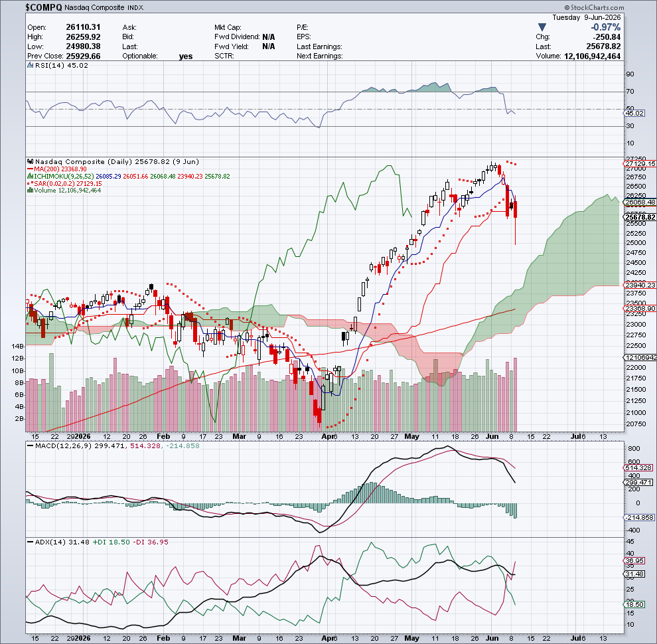Click the Feb label on the bottom date axis
The image size is (657, 644).
pos(163,638)
